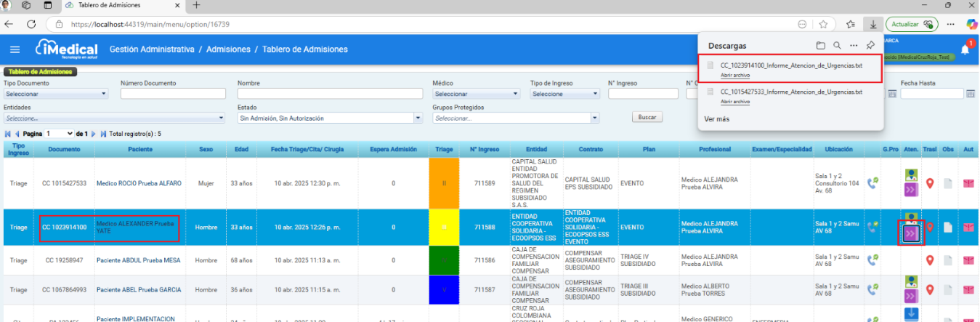Click the observation document icon in the ALEXANDER row
980x322 pixels.
coord(947,228)
